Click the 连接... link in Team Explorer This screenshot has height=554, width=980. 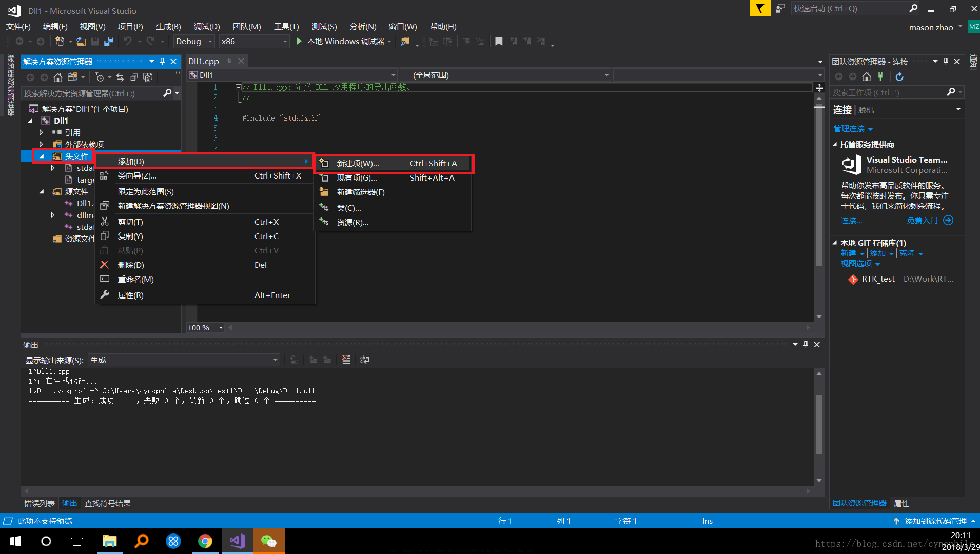[851, 220]
